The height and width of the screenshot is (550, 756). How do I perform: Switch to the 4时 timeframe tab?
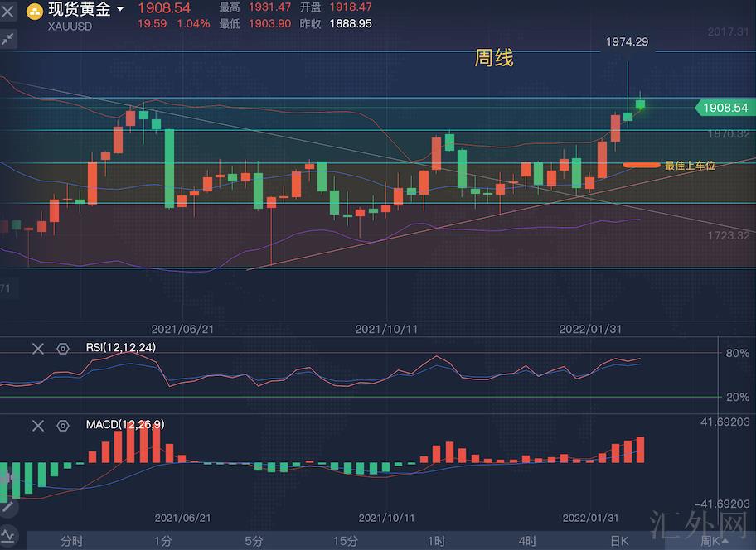click(x=527, y=541)
